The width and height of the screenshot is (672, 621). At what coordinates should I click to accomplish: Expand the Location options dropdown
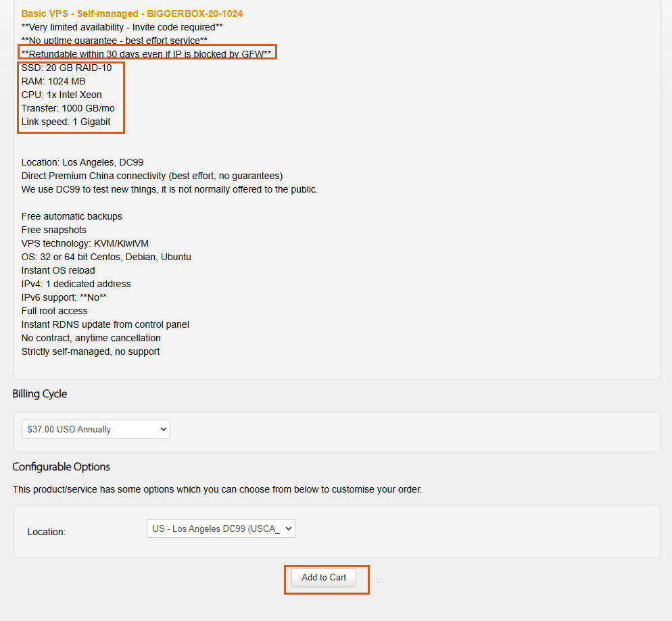(x=221, y=528)
